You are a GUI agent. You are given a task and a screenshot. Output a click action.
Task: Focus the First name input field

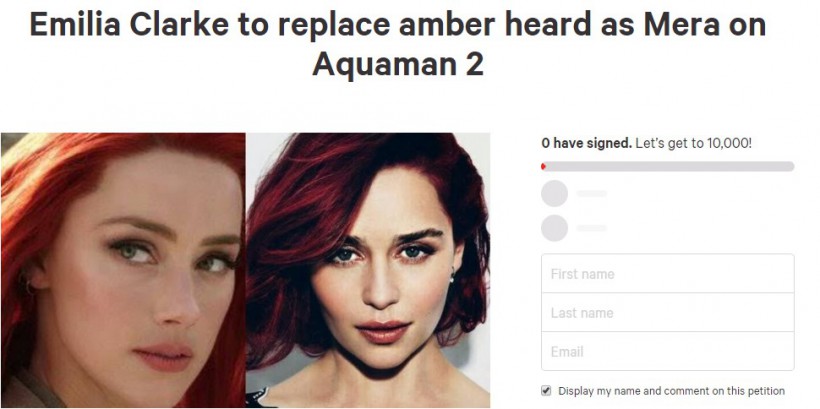(x=667, y=274)
